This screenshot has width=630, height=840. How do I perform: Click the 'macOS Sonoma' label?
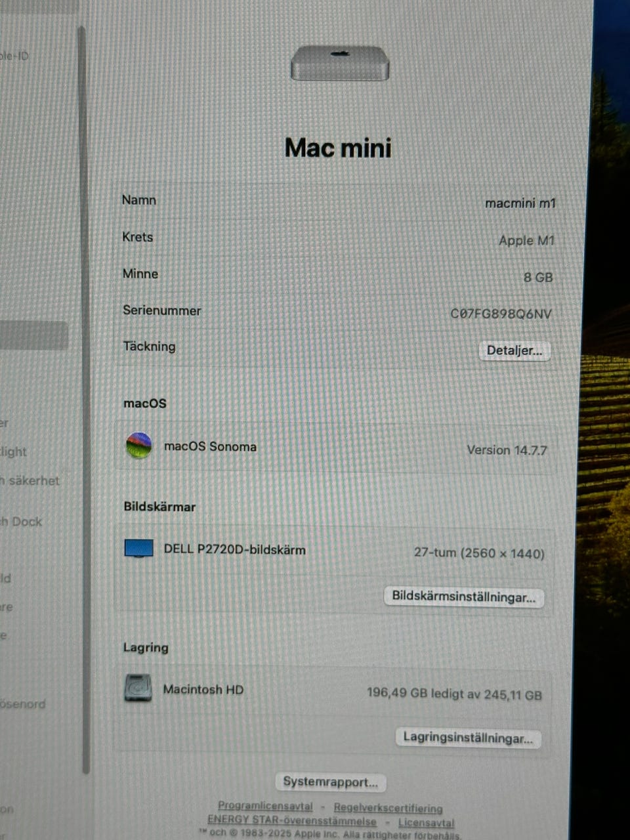pyautogui.click(x=210, y=446)
